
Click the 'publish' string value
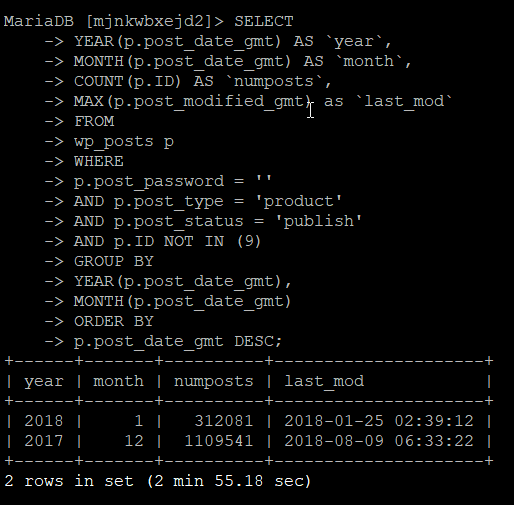318,222
